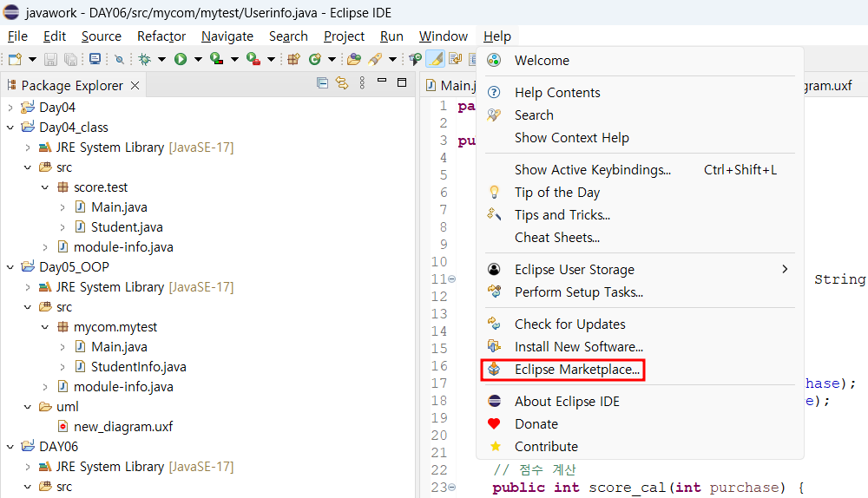The image size is (868, 498).
Task: Click the Debug bug icon
Action: point(144,59)
